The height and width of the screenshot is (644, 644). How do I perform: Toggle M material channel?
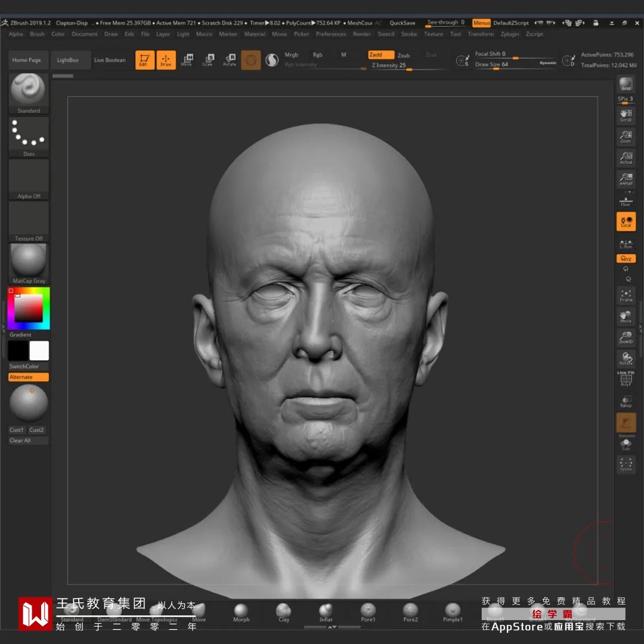[343, 55]
